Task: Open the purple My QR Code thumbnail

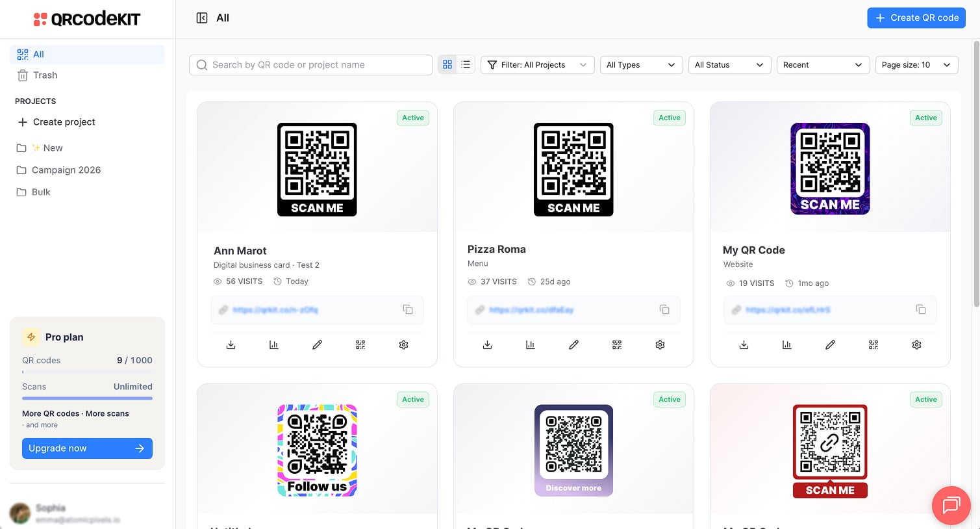Action: [830, 169]
